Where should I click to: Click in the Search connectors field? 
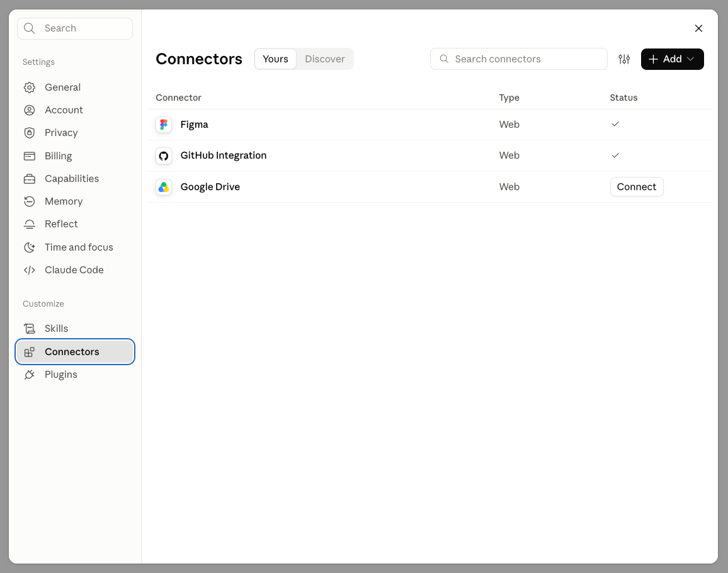click(x=519, y=59)
